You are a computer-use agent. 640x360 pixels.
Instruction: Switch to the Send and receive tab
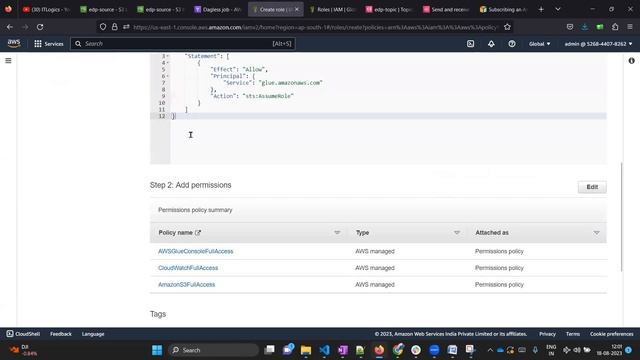pos(447,9)
